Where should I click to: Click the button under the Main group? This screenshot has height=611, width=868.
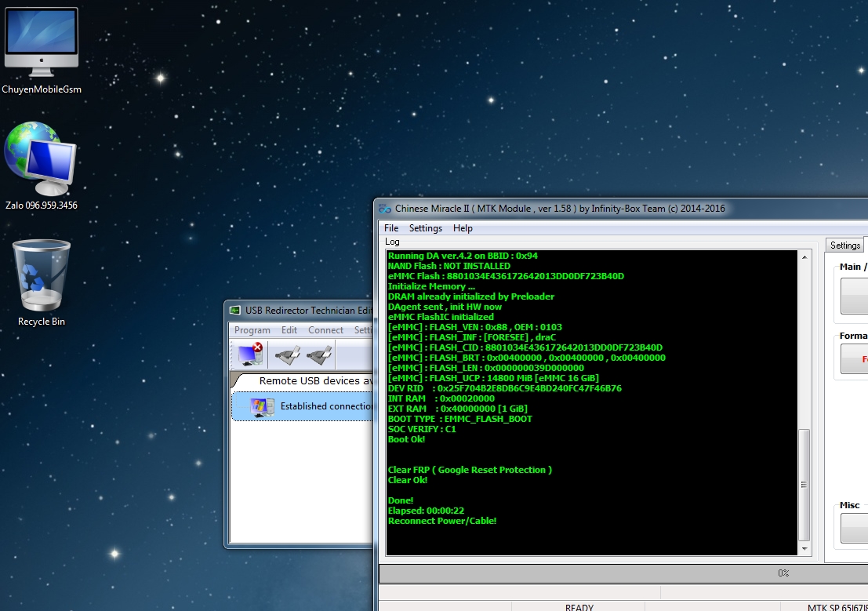(x=854, y=296)
